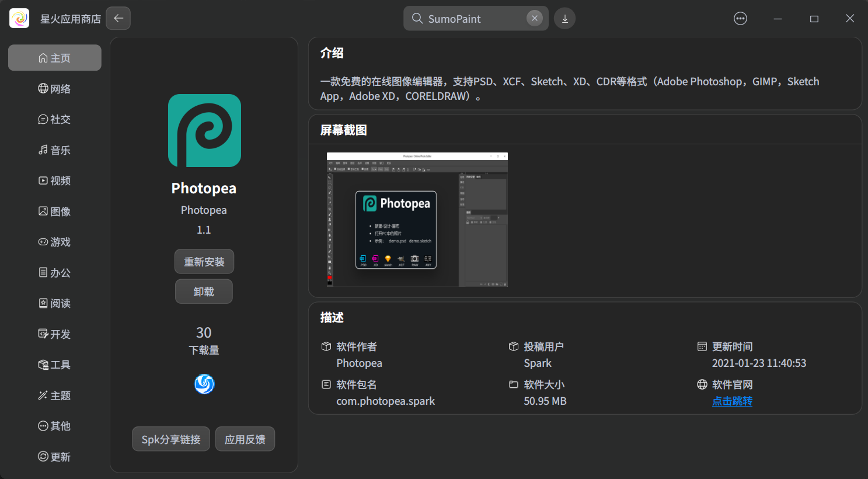Browse the 开发 (Development) category

coord(54,334)
